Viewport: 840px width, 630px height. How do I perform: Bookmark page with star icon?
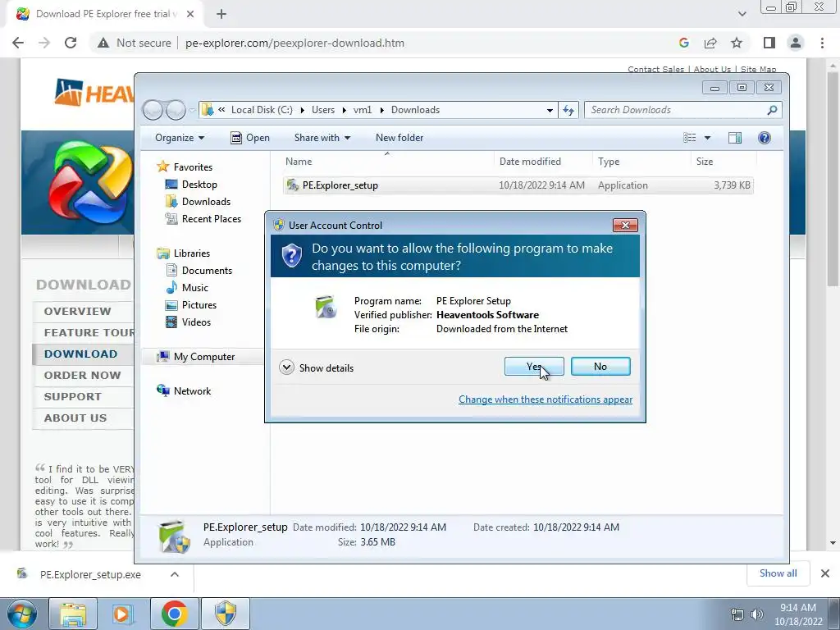coord(737,43)
